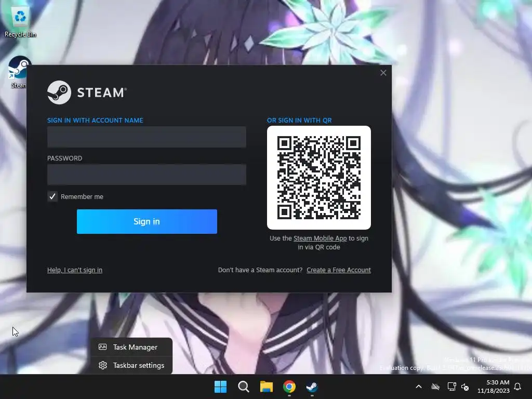Screen dimensions: 532x399
Task: Focus the account name input field
Action: 147,137
